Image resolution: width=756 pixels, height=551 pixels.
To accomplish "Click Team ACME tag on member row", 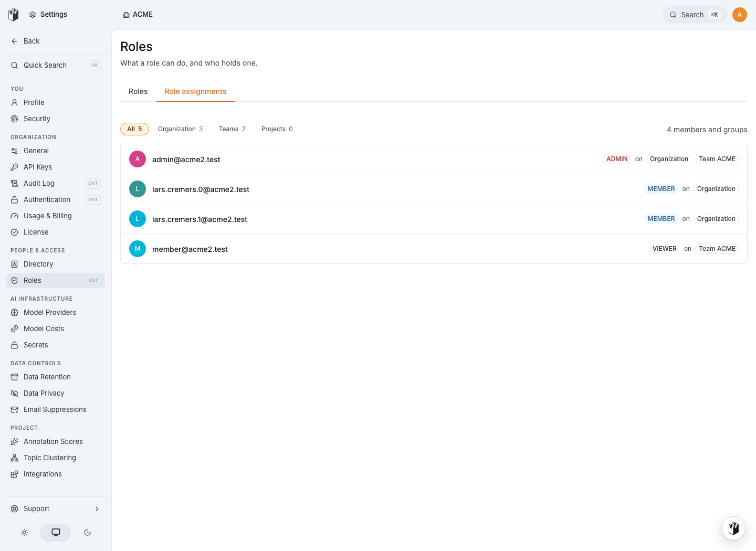I will click(717, 249).
